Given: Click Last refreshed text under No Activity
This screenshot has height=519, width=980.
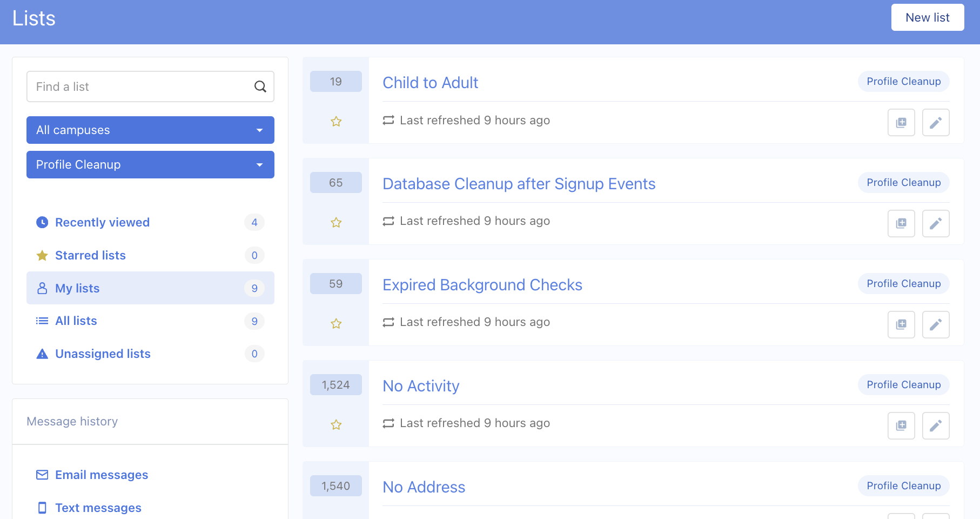Looking at the screenshot, I should click(x=475, y=423).
